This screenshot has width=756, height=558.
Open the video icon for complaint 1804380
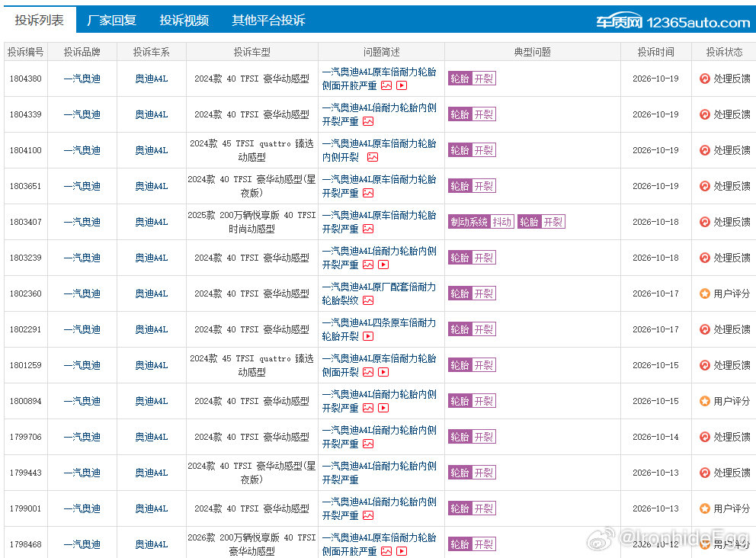coord(402,85)
